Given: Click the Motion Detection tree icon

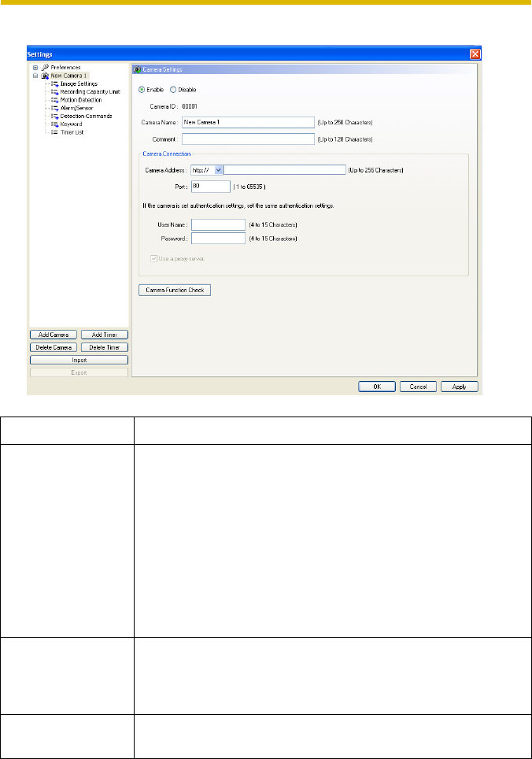Looking at the screenshot, I should point(54,100).
